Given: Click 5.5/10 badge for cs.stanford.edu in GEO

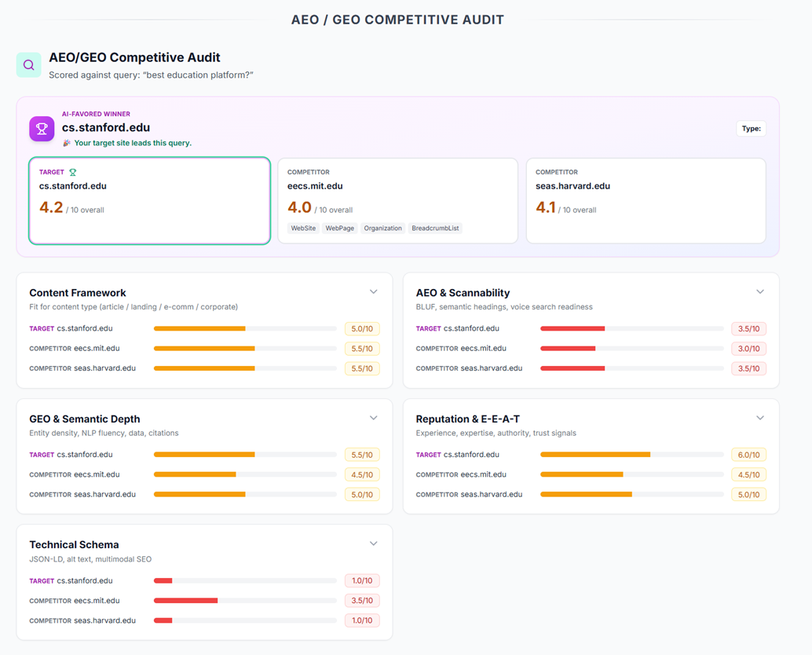Looking at the screenshot, I should point(362,455).
